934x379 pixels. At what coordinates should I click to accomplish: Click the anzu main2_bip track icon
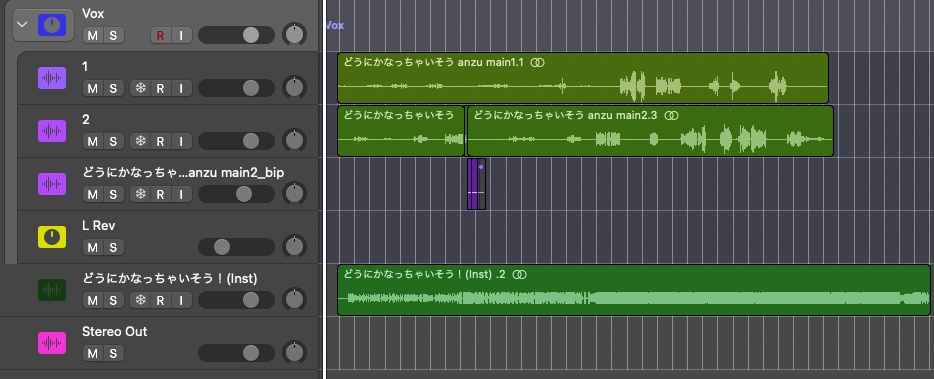click(x=52, y=184)
